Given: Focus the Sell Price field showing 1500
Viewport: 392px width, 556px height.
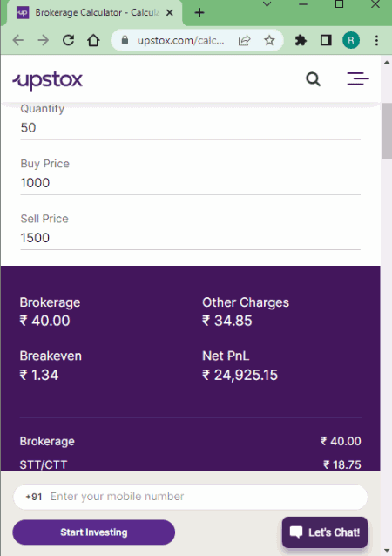Looking at the screenshot, I should (x=190, y=238).
